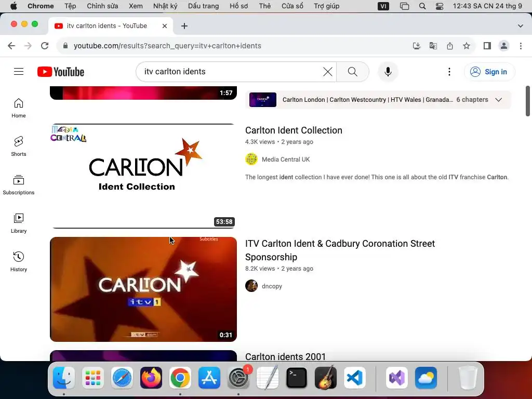Open Library in the YouTube sidebar
Screen dimensions: 532x399
pos(19,223)
